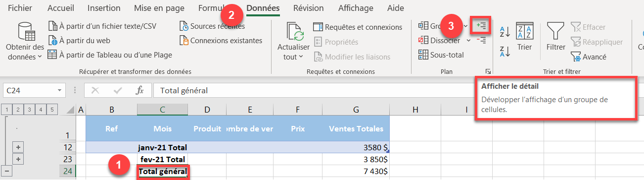
Task: Open Connexions existantes
Action: [221, 40]
